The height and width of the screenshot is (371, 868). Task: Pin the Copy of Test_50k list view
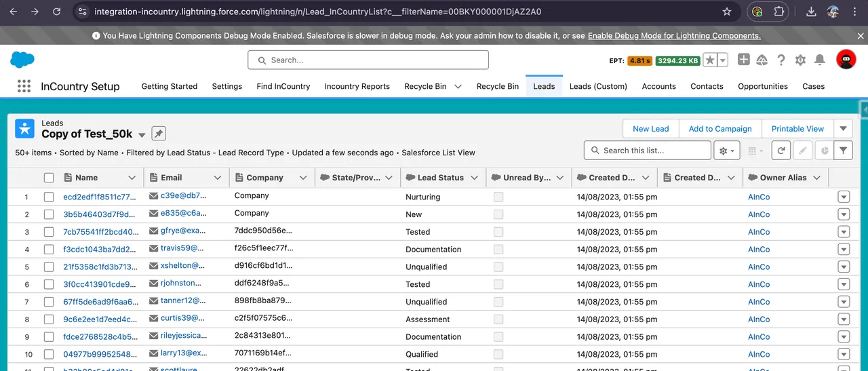coord(158,134)
